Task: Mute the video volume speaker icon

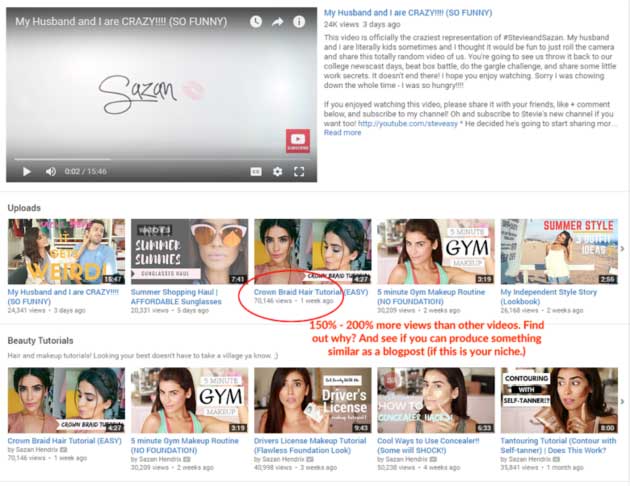Action: point(51,172)
